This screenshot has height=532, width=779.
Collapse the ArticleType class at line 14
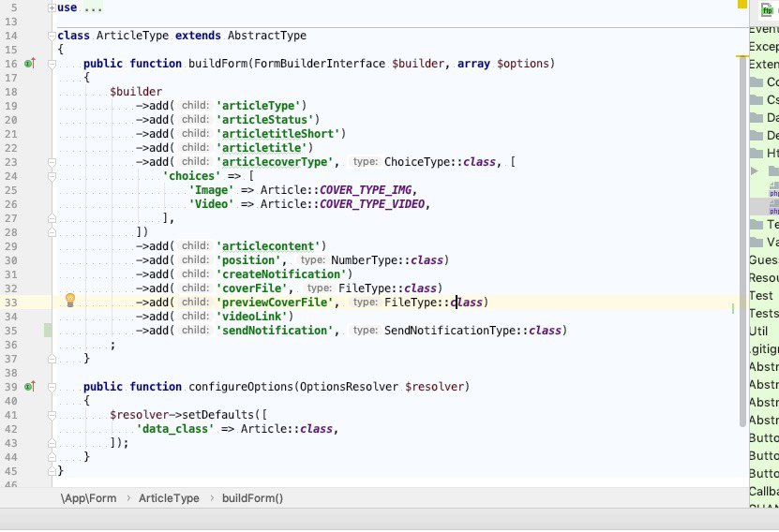point(52,36)
